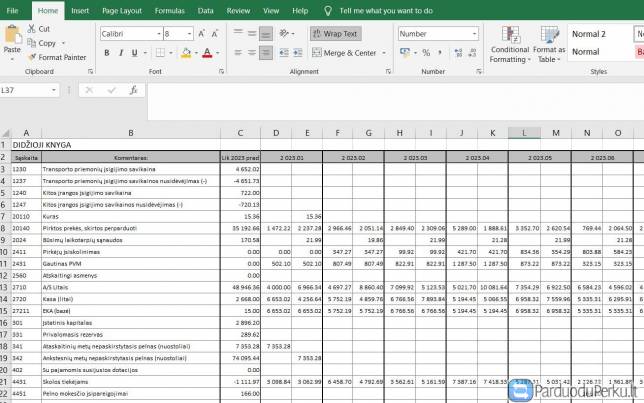Expand the Number format dropdown
Viewport: 644px width, 403px height.
pos(474,34)
